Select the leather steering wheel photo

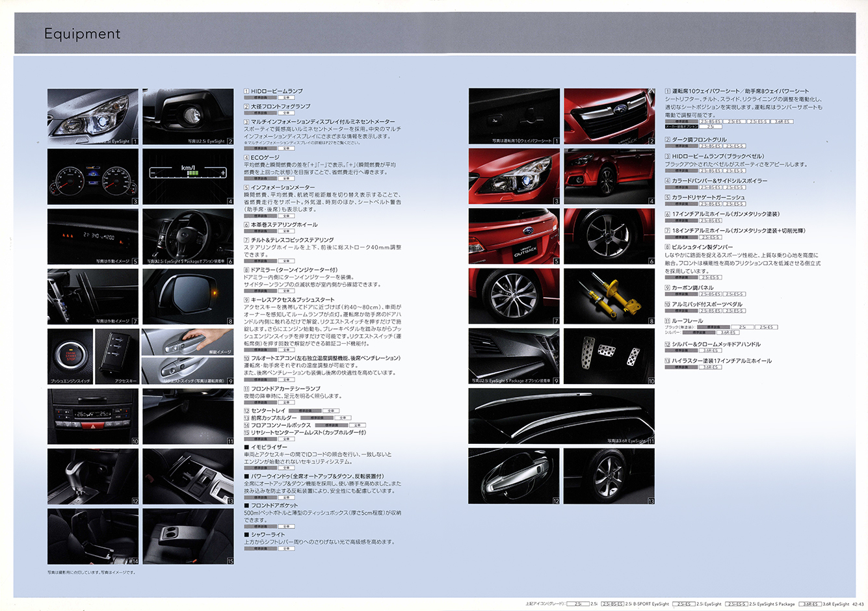click(x=188, y=237)
